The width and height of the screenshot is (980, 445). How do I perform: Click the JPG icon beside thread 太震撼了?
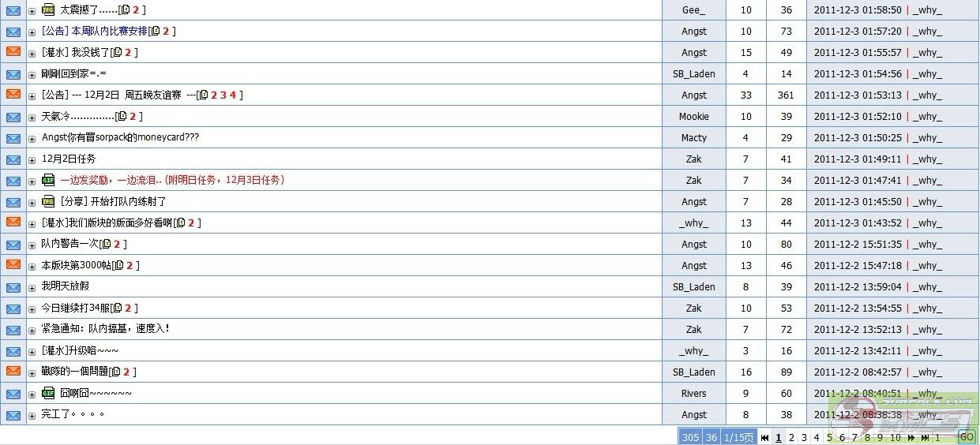[48, 9]
